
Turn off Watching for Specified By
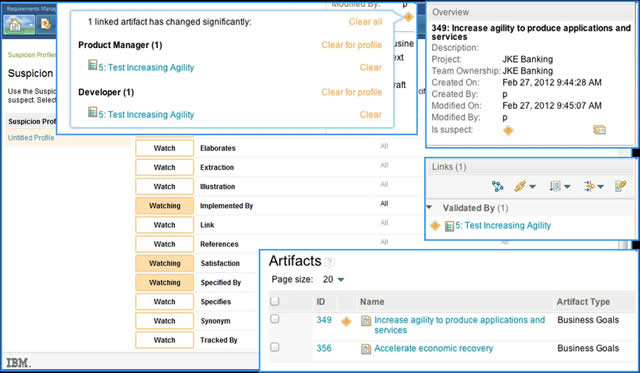(x=164, y=282)
